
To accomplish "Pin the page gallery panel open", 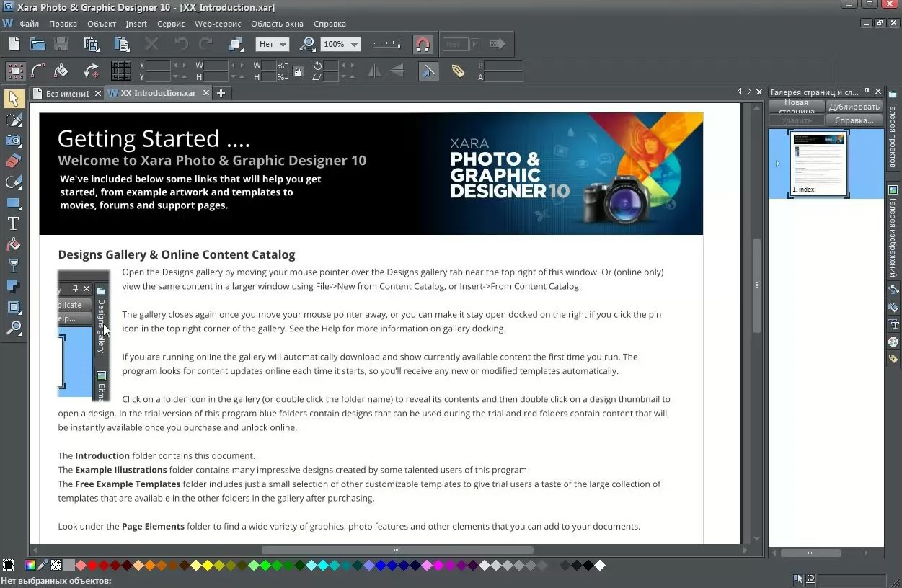I will click(867, 92).
